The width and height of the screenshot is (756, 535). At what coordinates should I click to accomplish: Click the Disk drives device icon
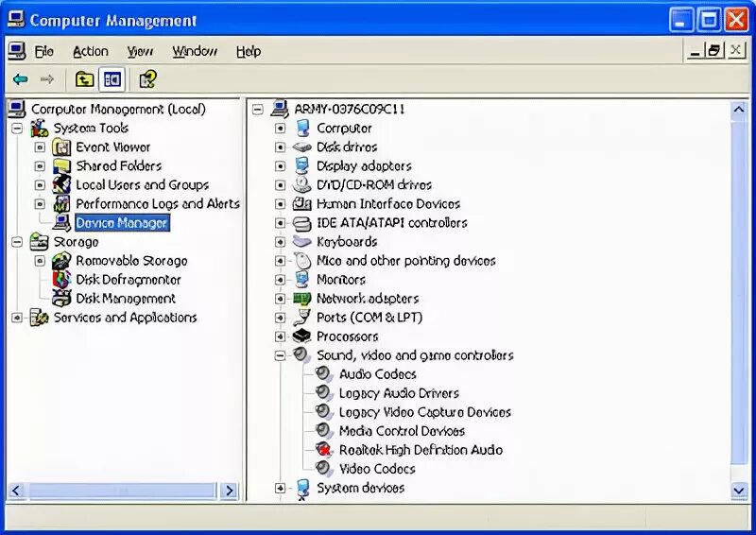301,147
